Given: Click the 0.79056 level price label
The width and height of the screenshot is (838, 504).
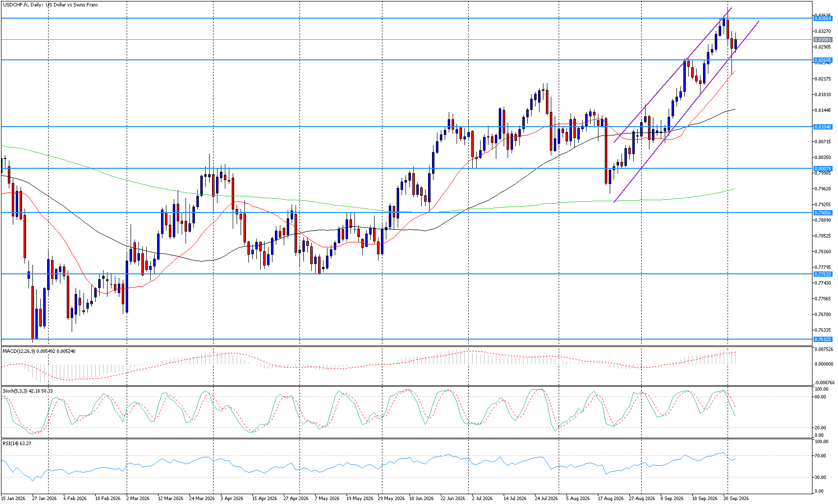Looking at the screenshot, I should coord(823,212).
